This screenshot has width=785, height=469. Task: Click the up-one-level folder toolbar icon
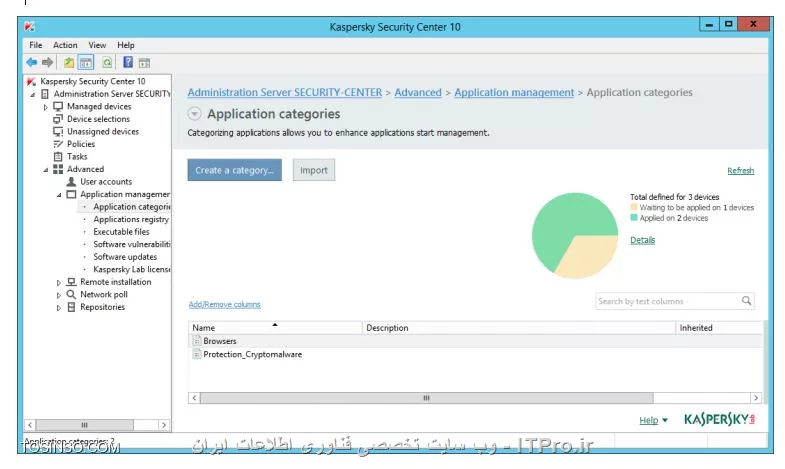[x=69, y=63]
